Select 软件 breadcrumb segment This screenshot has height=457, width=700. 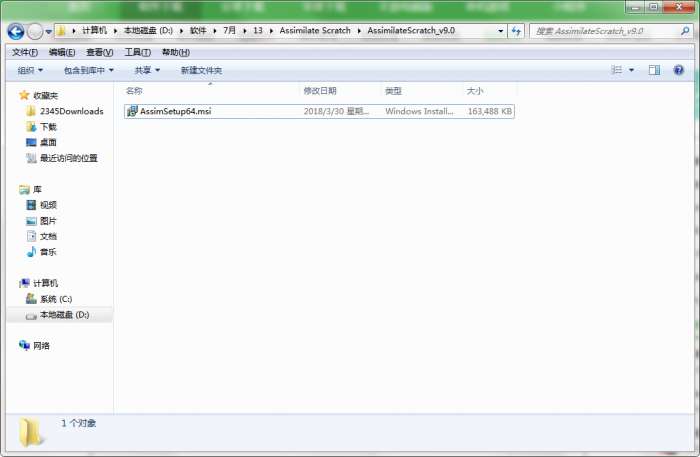point(198,30)
